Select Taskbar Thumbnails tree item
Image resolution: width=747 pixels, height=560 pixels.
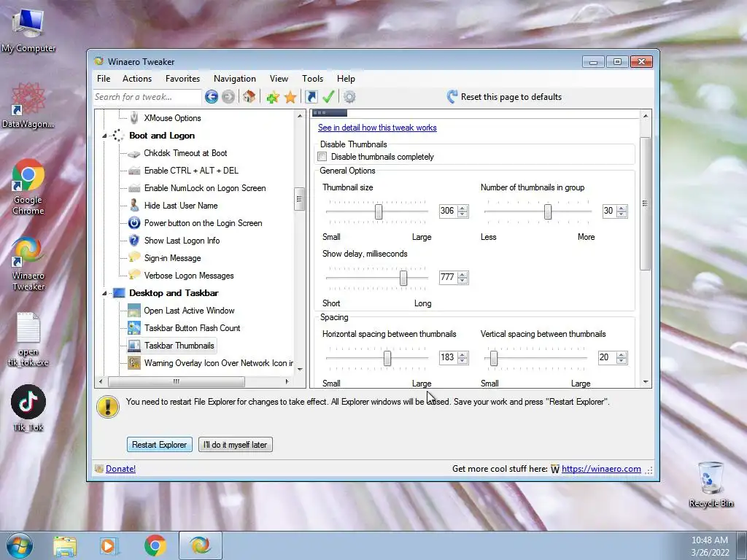pyautogui.click(x=179, y=346)
